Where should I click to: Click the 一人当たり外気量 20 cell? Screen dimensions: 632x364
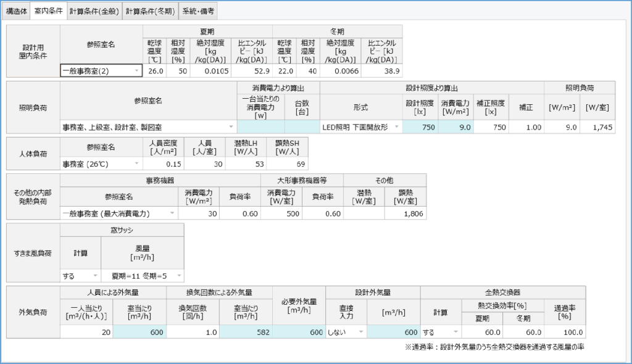86,332
